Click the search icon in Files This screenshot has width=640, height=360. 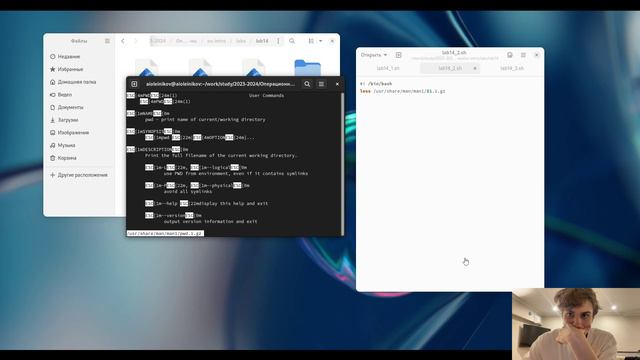click(x=292, y=41)
